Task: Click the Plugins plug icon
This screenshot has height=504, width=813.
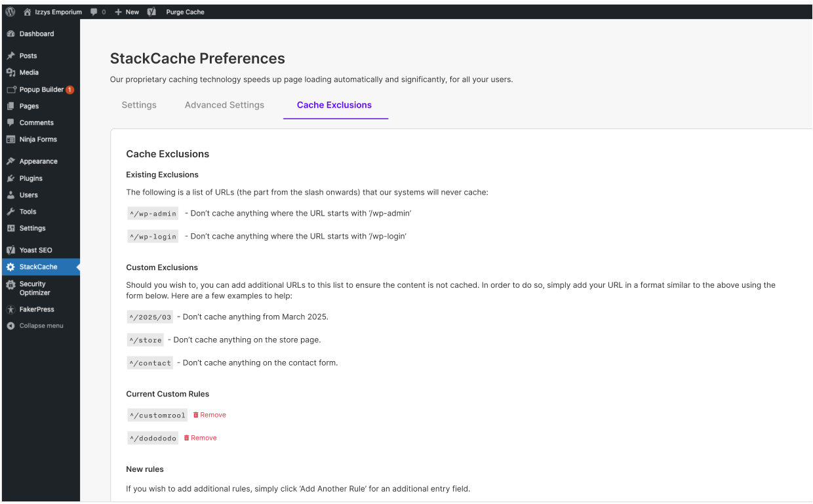Action: point(10,178)
